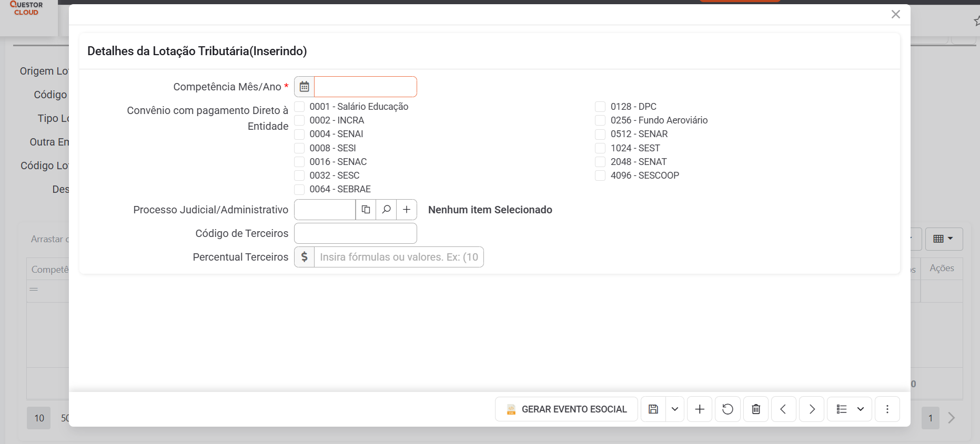980x444 pixels.
Task: Select the 4096 - SESCOOP checkbox
Action: (600, 175)
